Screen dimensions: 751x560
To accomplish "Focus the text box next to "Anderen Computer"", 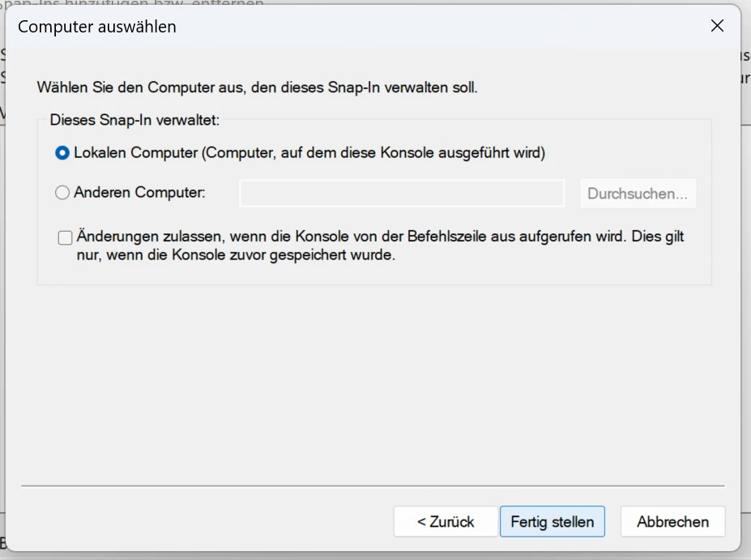I will click(401, 193).
